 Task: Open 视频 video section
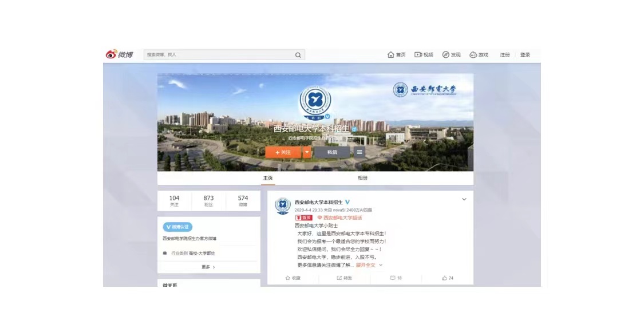424,54
